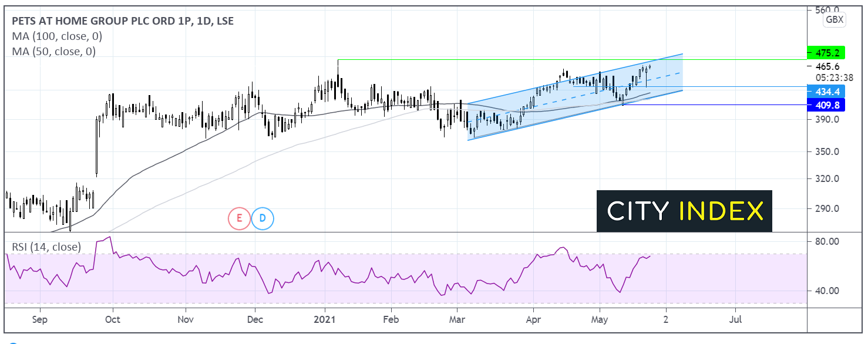Click the blue D dividend marker

pyautogui.click(x=263, y=219)
